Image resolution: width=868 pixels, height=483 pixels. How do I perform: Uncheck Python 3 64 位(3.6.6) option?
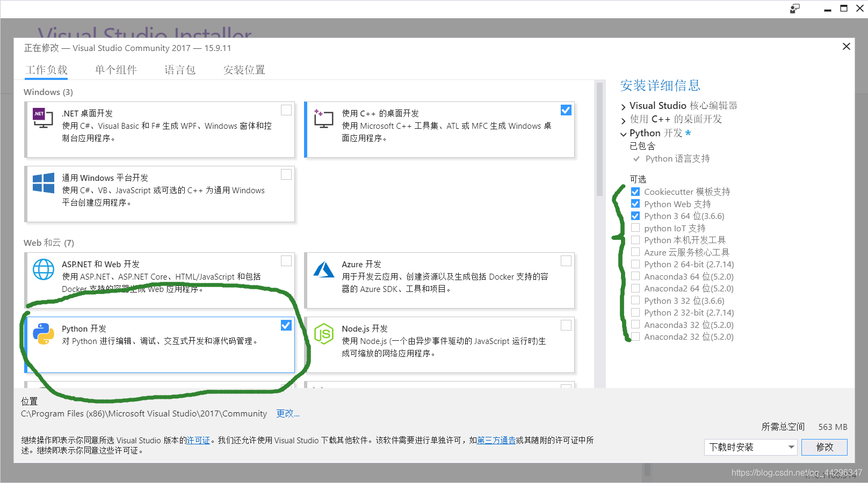point(635,216)
